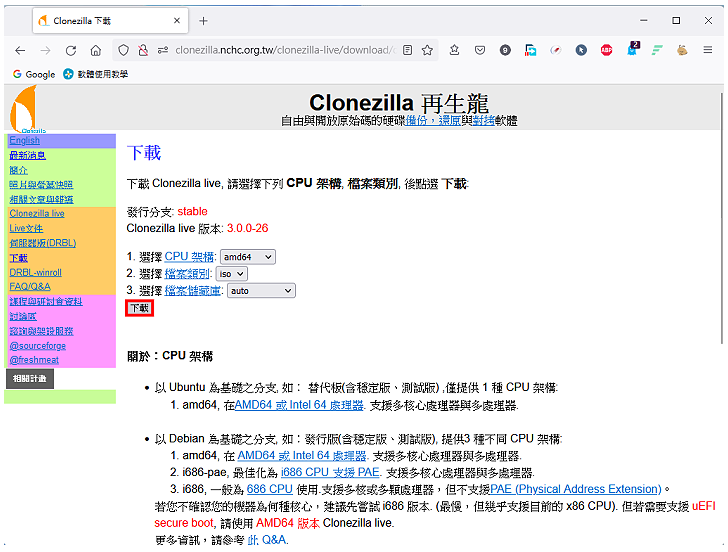The width and height of the screenshot is (728, 552).
Task: Open the 下載 sidebar link
Action: 19,258
